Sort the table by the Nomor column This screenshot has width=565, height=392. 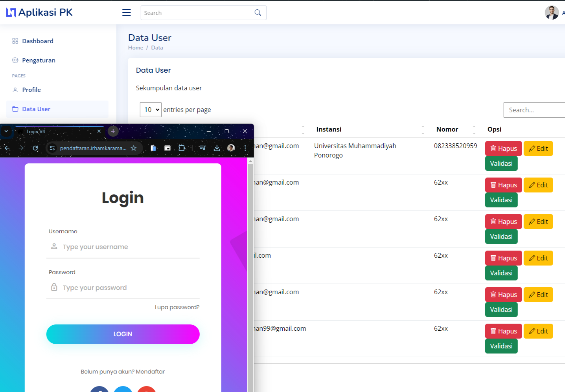click(456, 129)
